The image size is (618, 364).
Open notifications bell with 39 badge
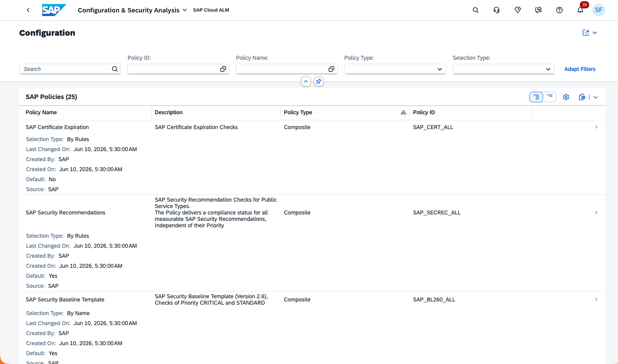coord(580,10)
